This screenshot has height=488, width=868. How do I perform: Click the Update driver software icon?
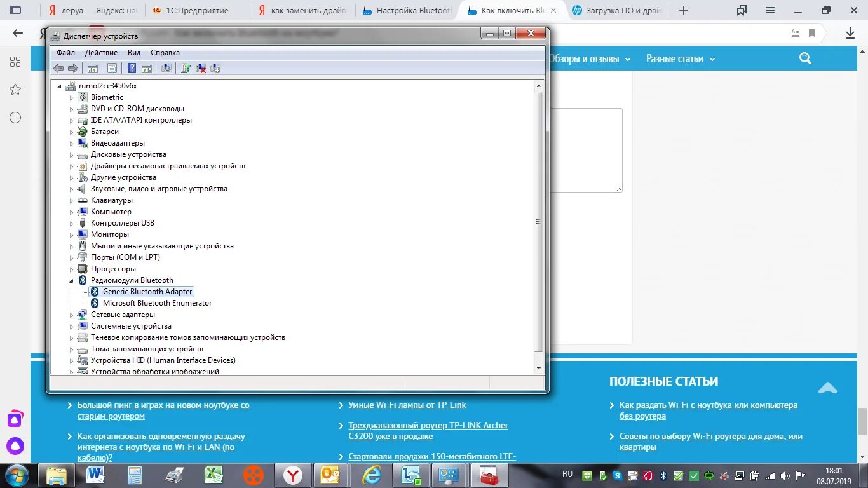point(186,68)
